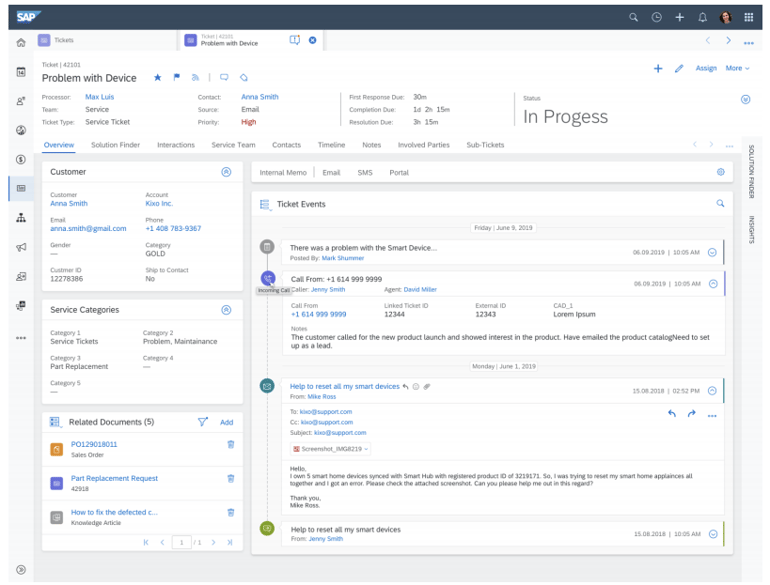This screenshot has height=585, width=770.
Task: Open the More dropdown menu
Action: tap(738, 68)
